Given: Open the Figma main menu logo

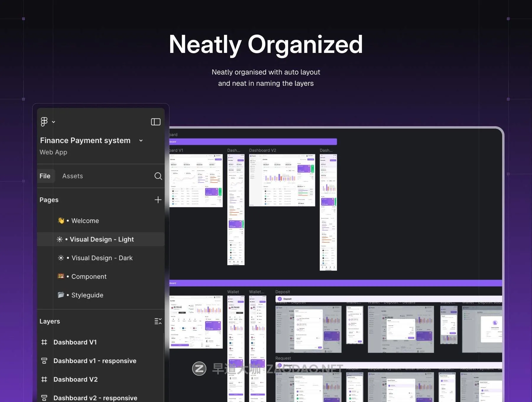Looking at the screenshot, I should [44, 121].
